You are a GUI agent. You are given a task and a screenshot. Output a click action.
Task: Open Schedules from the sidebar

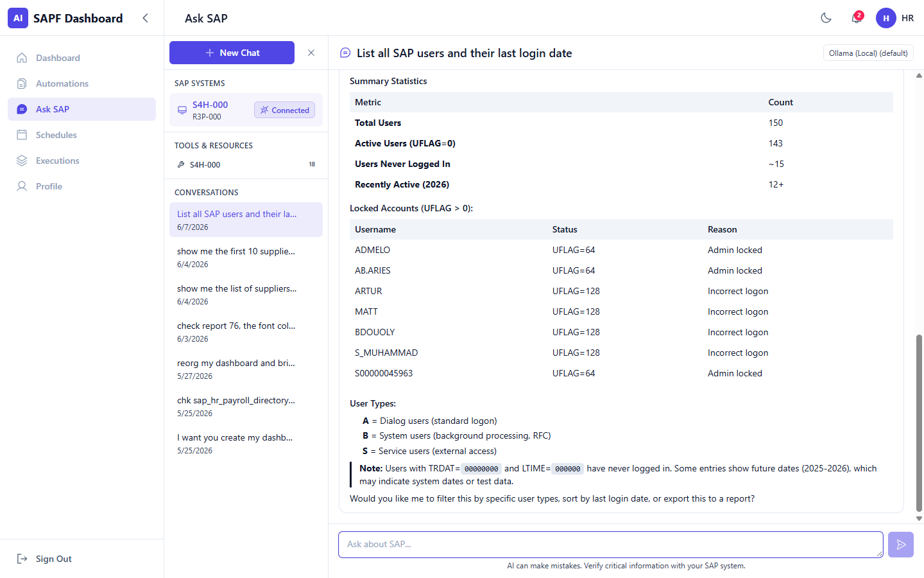(x=81, y=135)
